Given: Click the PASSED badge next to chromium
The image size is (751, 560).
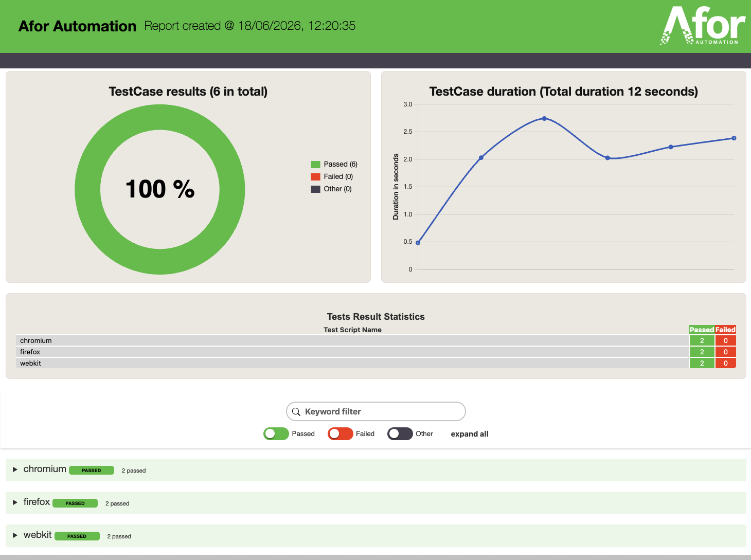Looking at the screenshot, I should (92, 471).
